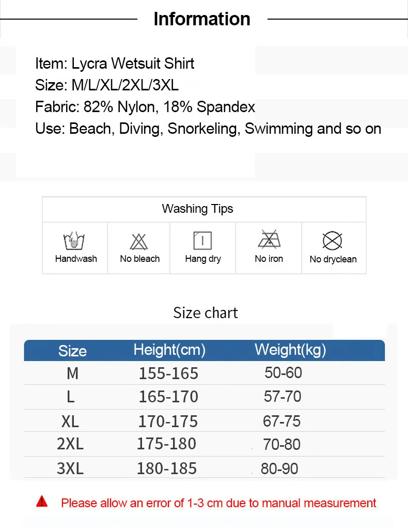Select the XL size row label
Viewport: 408px width, 532px height.
pos(70,421)
